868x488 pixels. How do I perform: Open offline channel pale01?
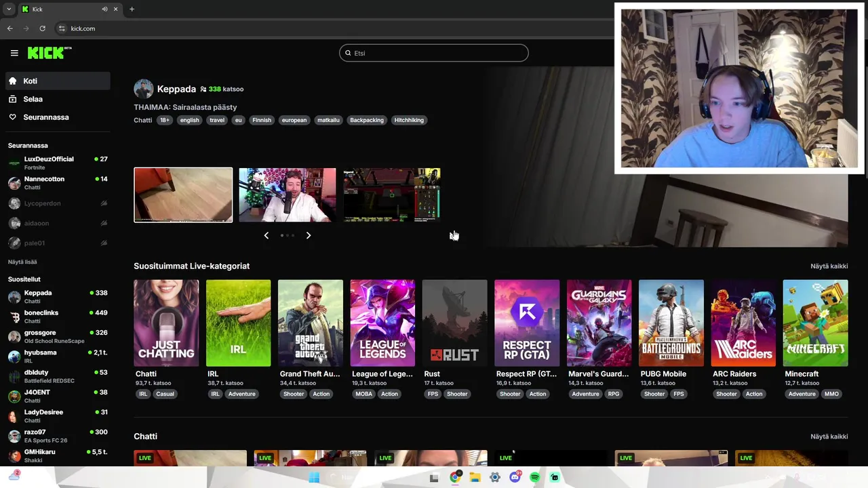coord(58,243)
